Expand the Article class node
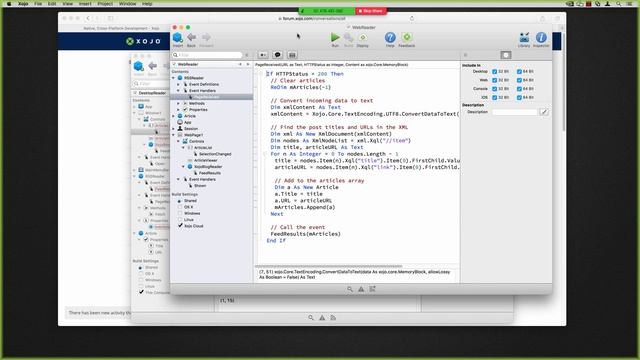Screen dimensions: 640x360 [173, 116]
